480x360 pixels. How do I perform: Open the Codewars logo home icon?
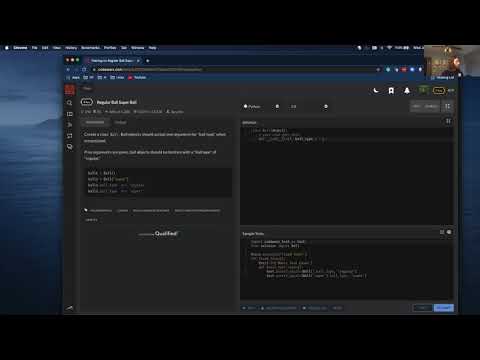pyautogui.click(x=70, y=89)
